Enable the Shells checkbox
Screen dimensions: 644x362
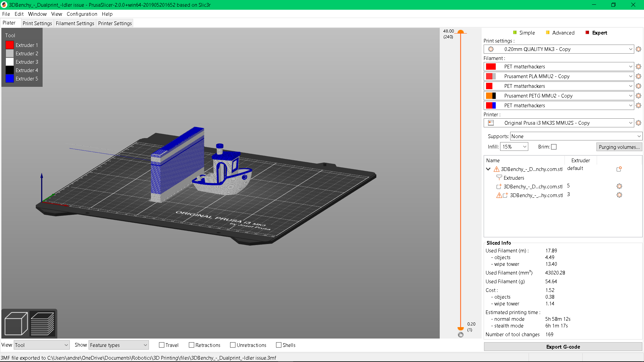pyautogui.click(x=278, y=345)
